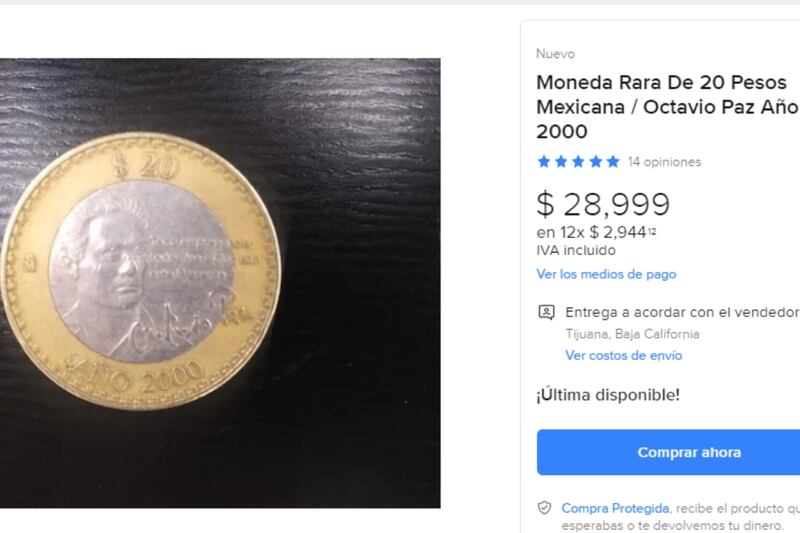This screenshot has width=800, height=533.
Task: Click the second blue rating star
Action: (561, 162)
